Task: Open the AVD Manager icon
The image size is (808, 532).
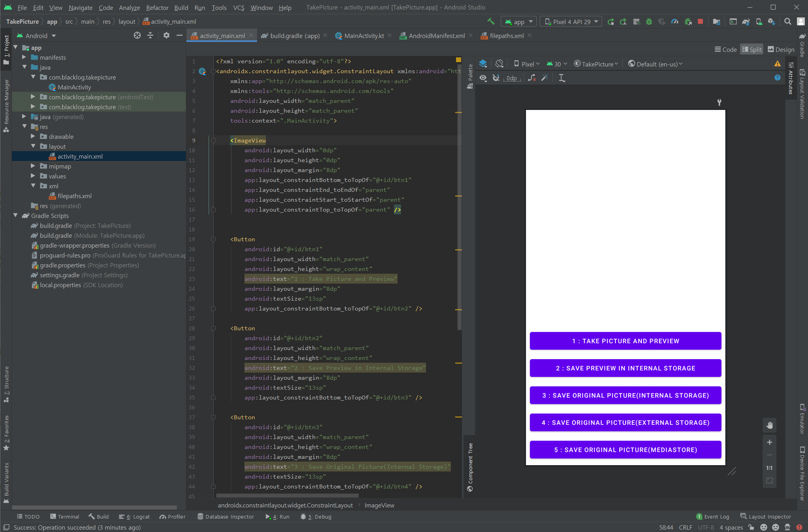Action: [x=759, y=21]
